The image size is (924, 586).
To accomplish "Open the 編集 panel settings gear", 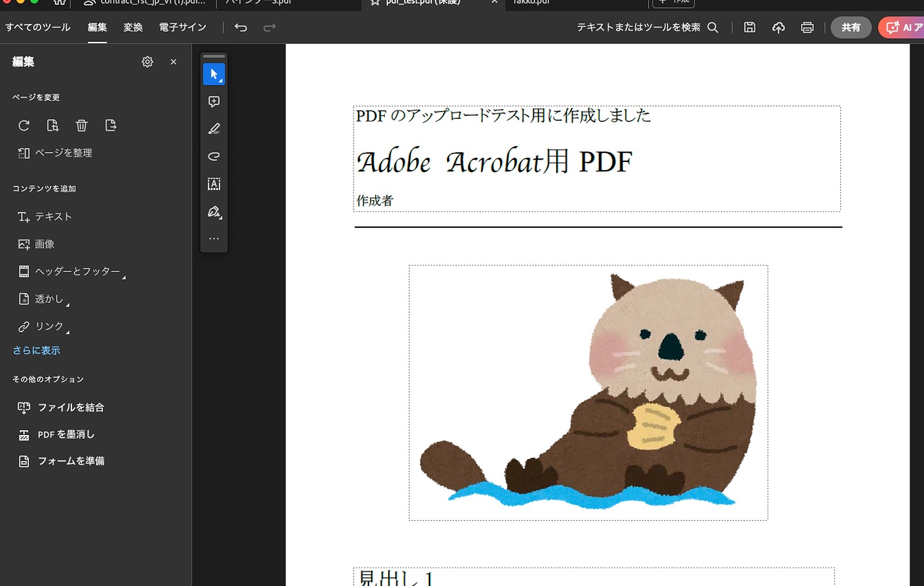I will (x=147, y=62).
